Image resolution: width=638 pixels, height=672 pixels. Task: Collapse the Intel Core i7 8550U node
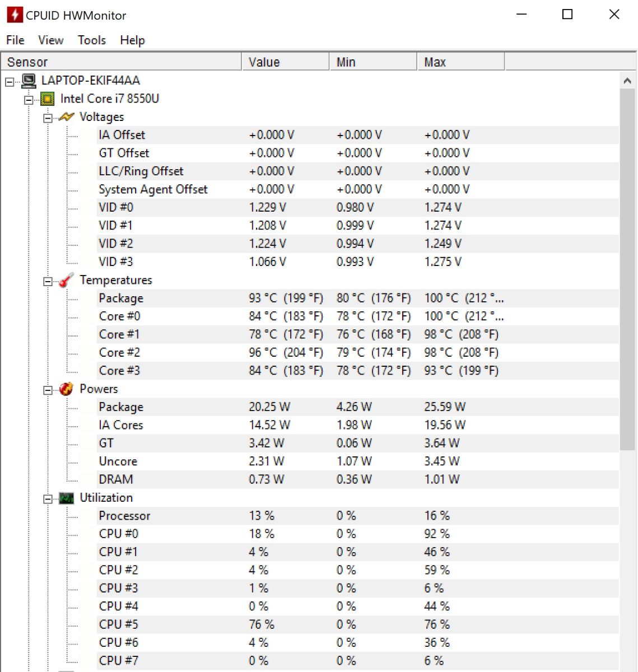(x=29, y=100)
